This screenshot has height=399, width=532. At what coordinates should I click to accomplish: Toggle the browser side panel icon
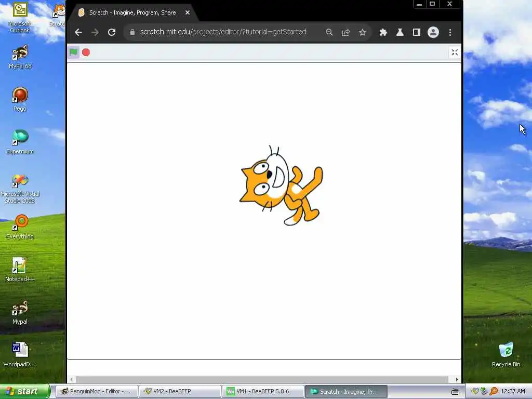(416, 32)
